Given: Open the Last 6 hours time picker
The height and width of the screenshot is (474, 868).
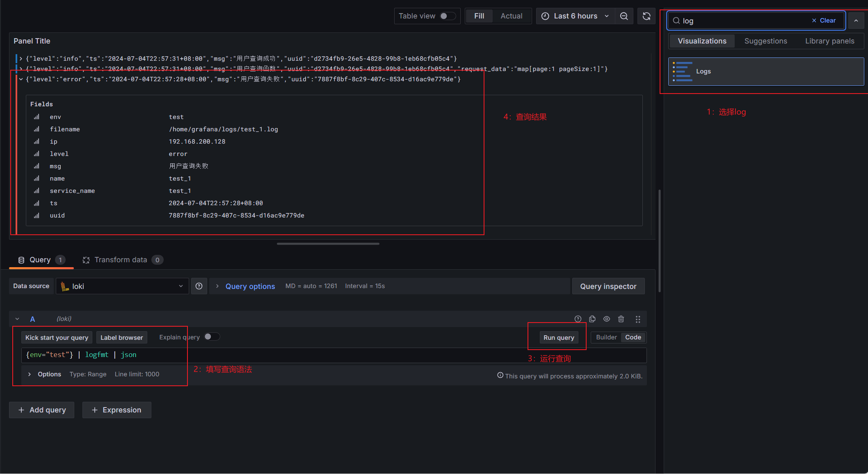Looking at the screenshot, I should (x=576, y=16).
